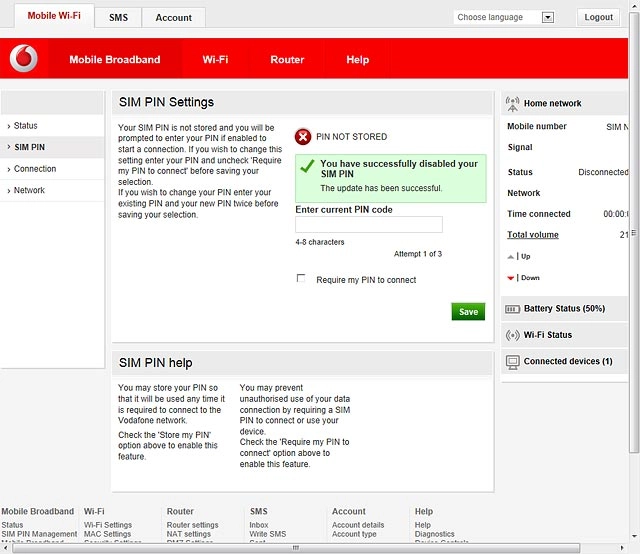Click the green success checkmark icon
The image size is (640, 554).
(307, 166)
